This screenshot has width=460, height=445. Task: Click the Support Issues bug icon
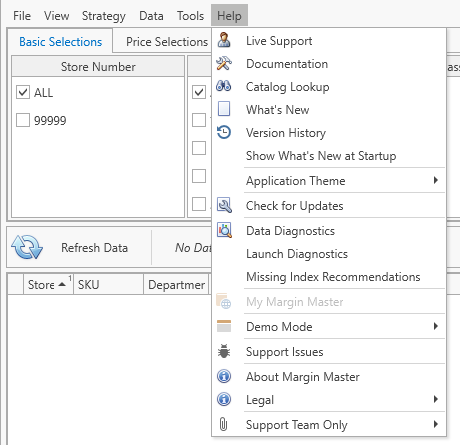click(x=224, y=351)
